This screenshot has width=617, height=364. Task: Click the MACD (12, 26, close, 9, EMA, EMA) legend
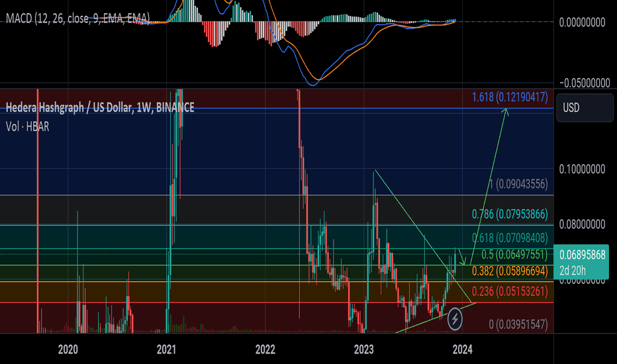pos(77,18)
